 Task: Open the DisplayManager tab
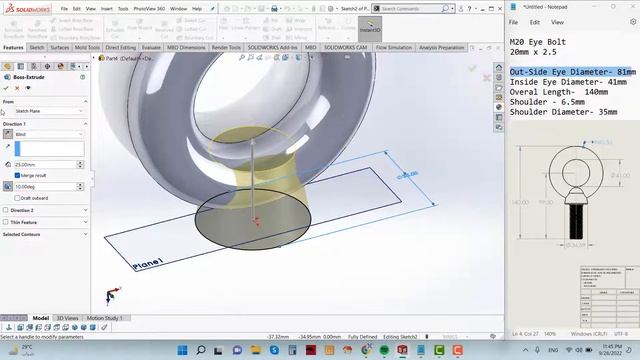[x=60, y=66]
